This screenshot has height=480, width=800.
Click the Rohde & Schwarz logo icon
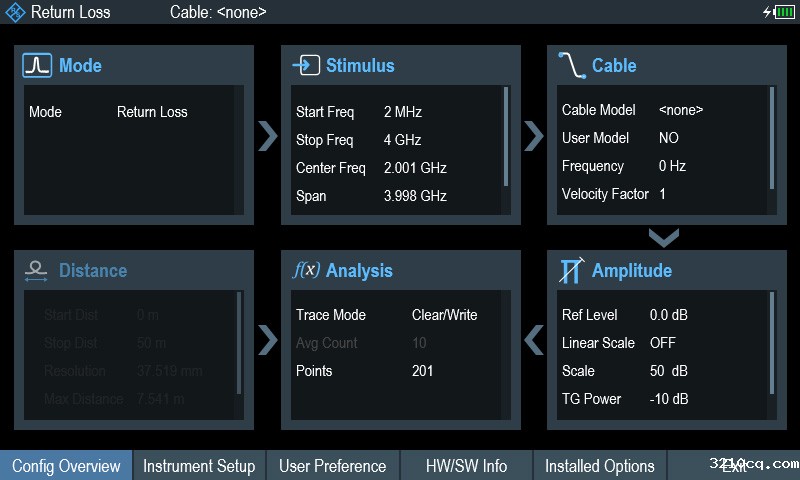coord(14,12)
